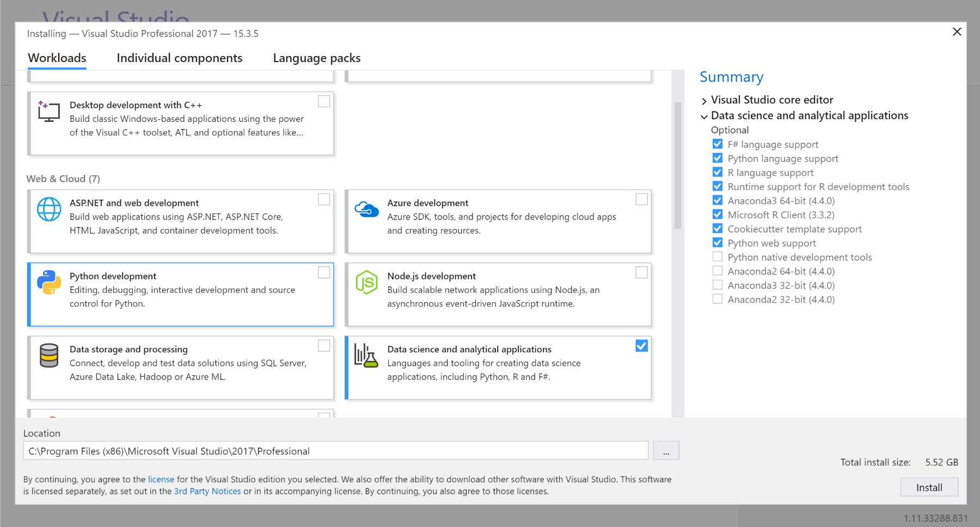Disable Runtime support for R development tools
The height and width of the screenshot is (527, 980).
(718, 186)
